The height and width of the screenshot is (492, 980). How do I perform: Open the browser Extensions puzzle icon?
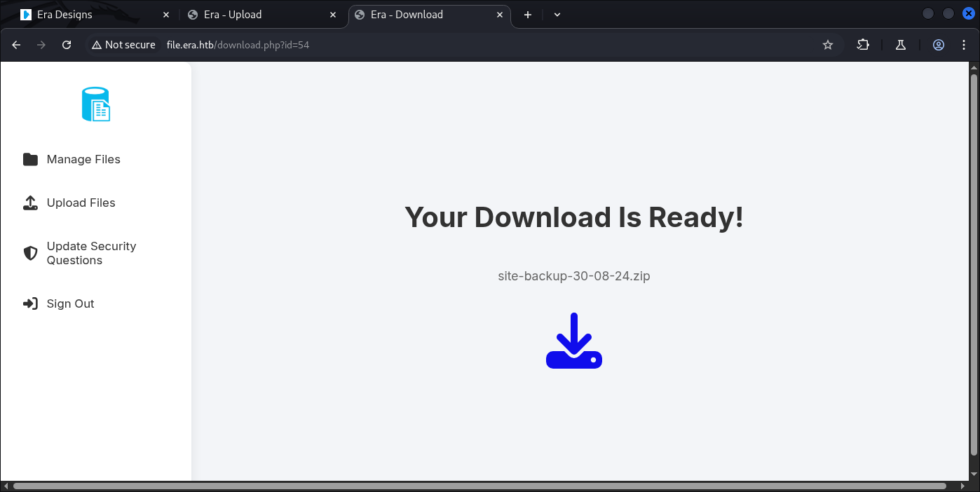[863, 45]
